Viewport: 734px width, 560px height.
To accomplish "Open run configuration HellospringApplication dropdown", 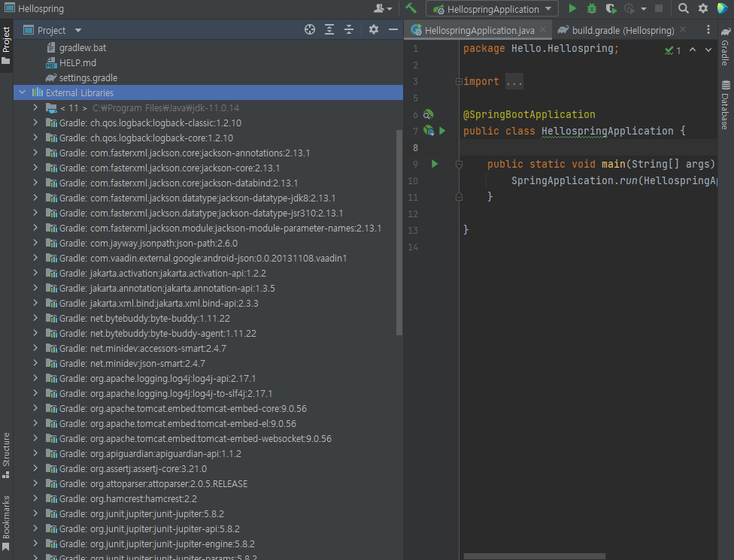I will click(492, 9).
